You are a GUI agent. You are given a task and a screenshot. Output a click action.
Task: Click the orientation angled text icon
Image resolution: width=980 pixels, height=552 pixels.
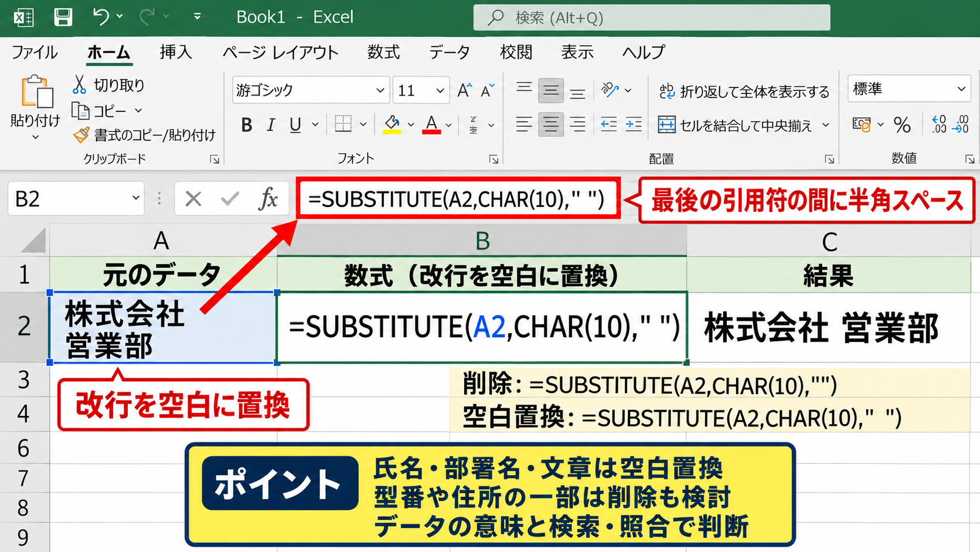point(610,90)
